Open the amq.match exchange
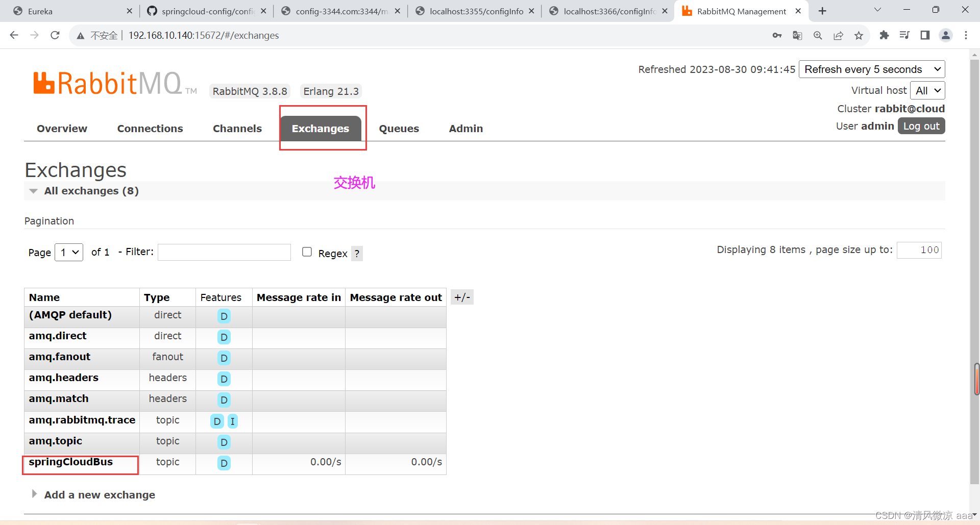The image size is (980, 525). point(59,398)
